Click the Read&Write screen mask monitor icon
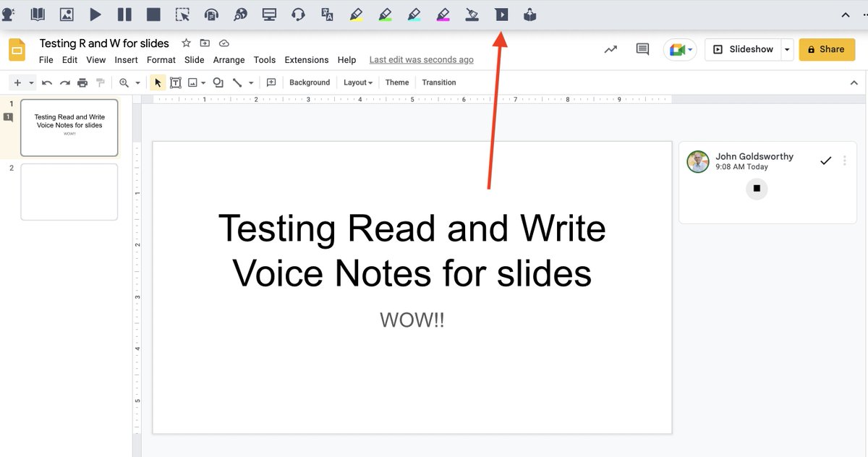 click(269, 14)
